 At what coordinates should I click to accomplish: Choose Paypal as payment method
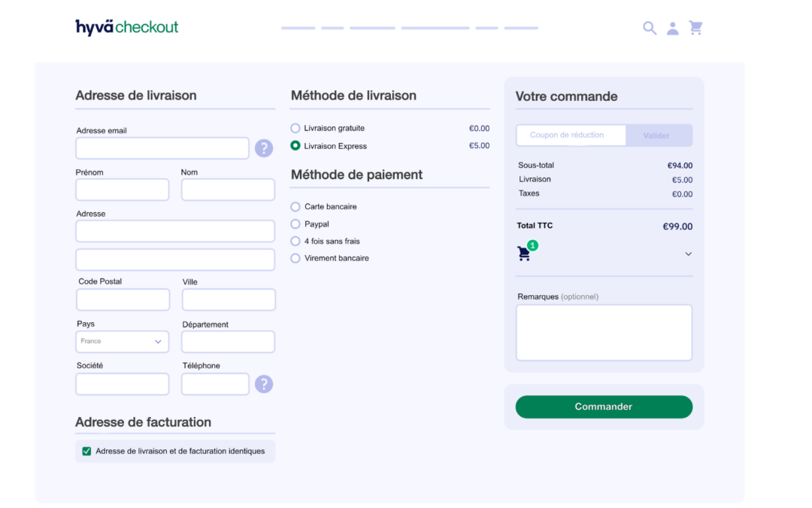click(x=295, y=224)
